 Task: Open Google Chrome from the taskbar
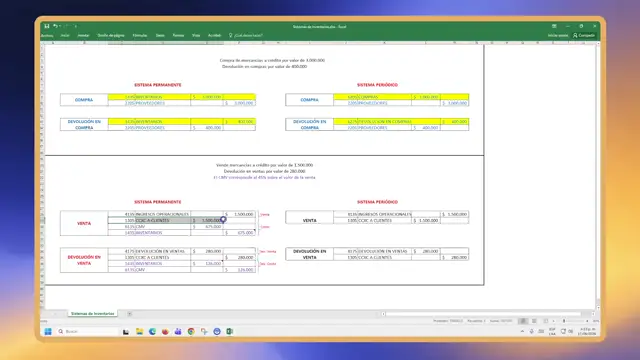pyautogui.click(x=191, y=331)
